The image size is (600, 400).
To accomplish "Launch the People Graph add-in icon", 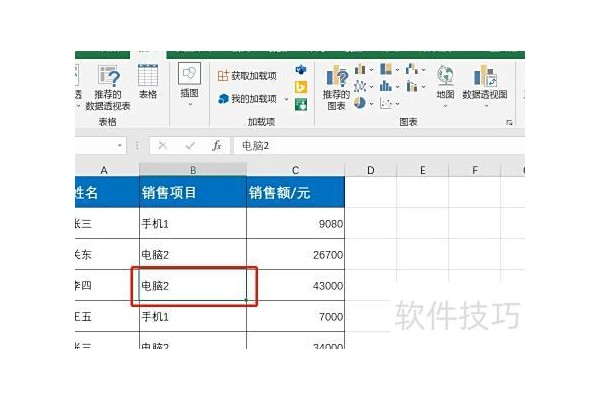I will click(301, 104).
